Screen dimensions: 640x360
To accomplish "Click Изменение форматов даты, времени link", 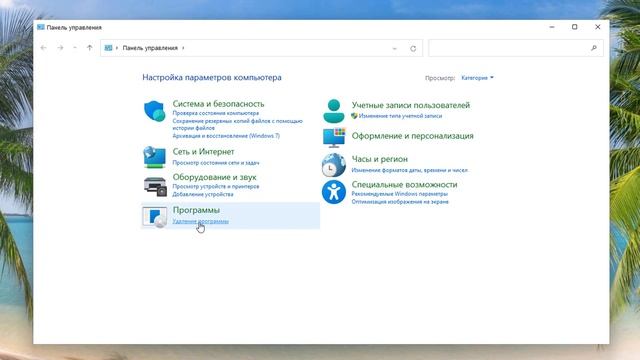I will (409, 170).
